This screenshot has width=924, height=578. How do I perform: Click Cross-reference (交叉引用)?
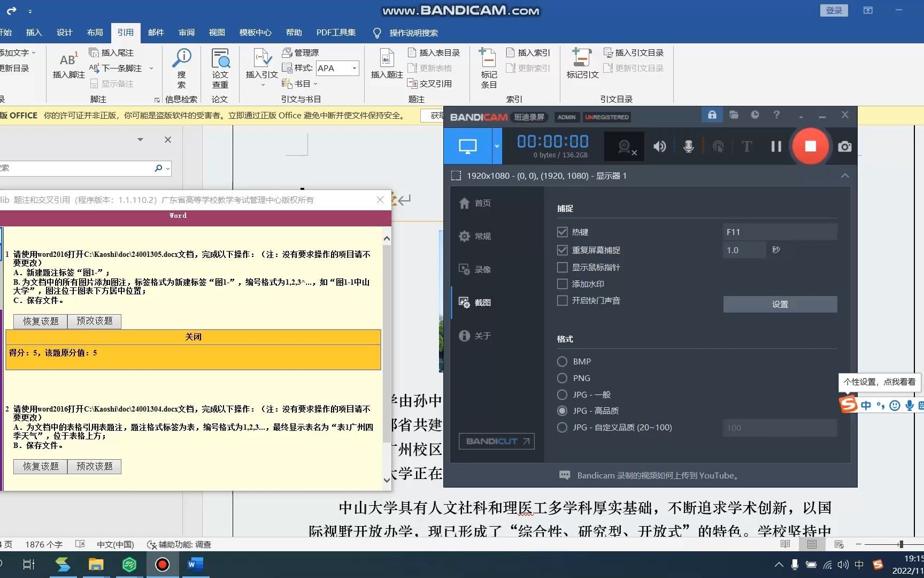tap(430, 83)
